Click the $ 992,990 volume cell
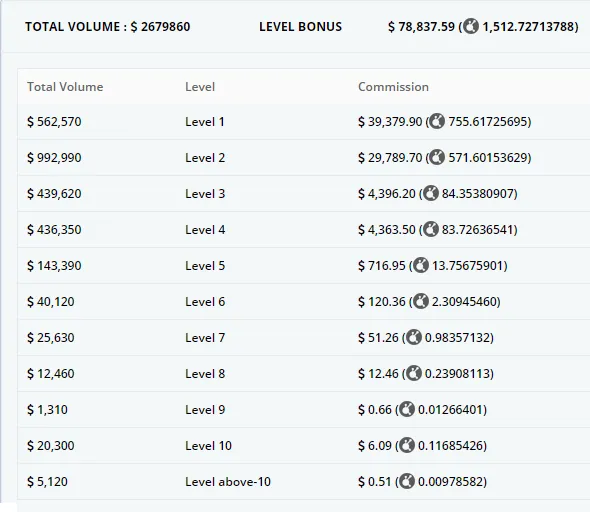 (54, 157)
